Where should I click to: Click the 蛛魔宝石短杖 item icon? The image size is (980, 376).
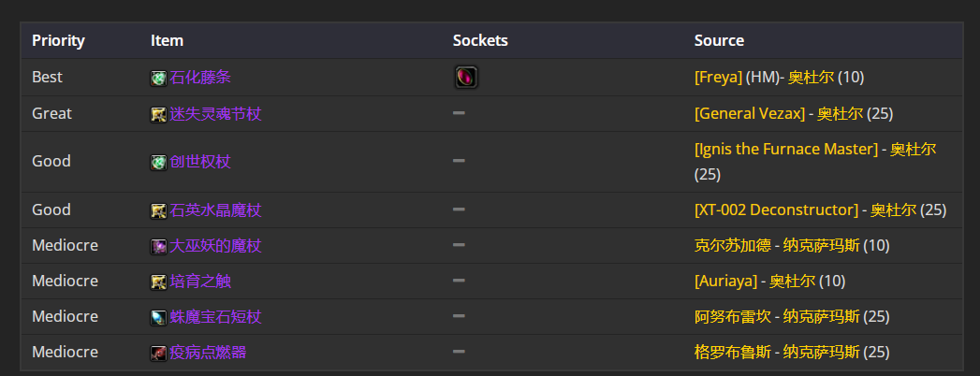[159, 317]
